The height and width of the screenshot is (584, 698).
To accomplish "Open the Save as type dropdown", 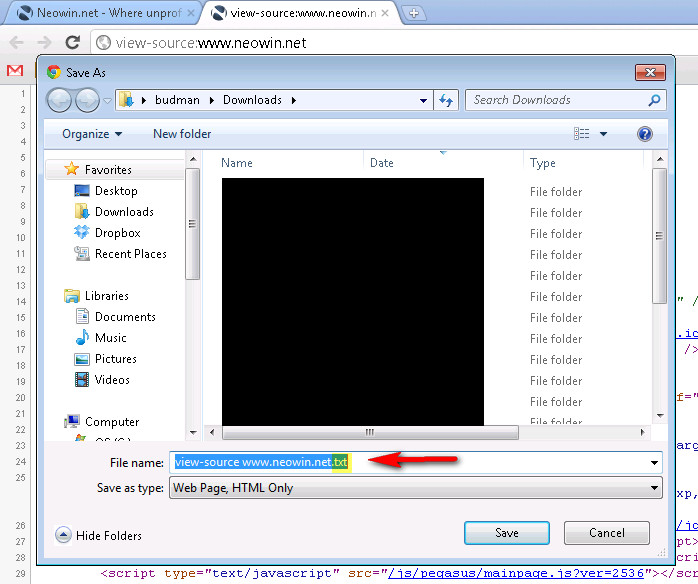I will (654, 488).
